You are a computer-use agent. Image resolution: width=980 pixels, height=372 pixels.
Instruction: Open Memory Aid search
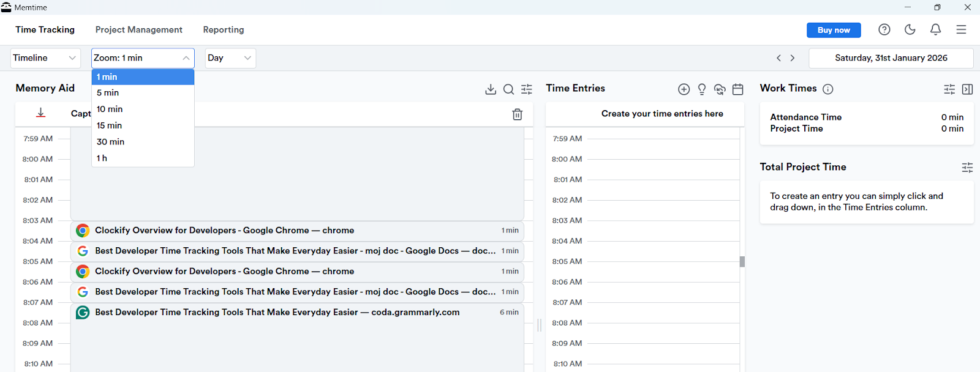pyautogui.click(x=508, y=89)
